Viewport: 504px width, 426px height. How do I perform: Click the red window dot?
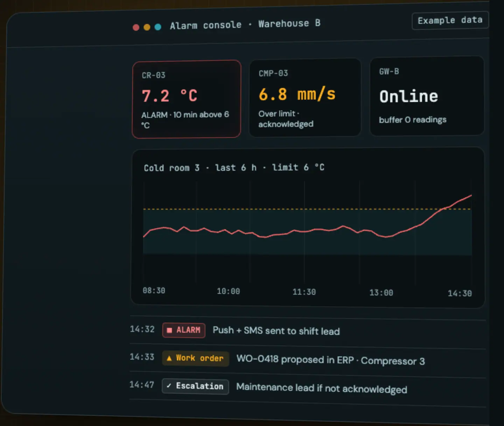click(136, 27)
